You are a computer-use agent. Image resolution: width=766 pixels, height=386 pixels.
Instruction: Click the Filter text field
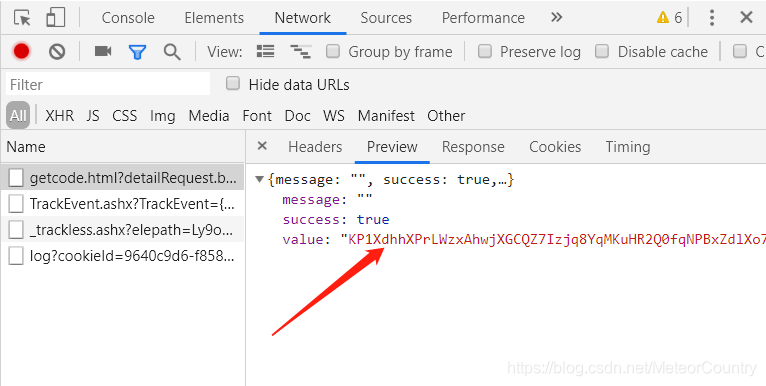(108, 85)
